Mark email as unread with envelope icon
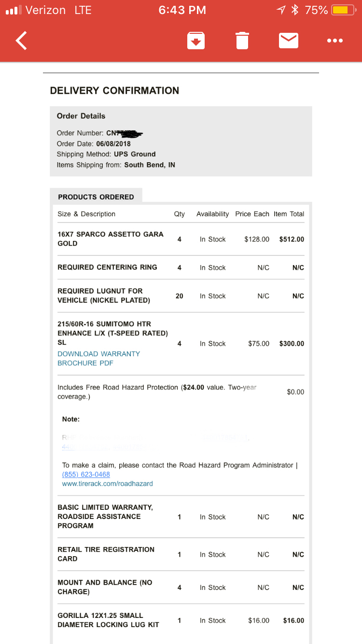 [x=288, y=41]
